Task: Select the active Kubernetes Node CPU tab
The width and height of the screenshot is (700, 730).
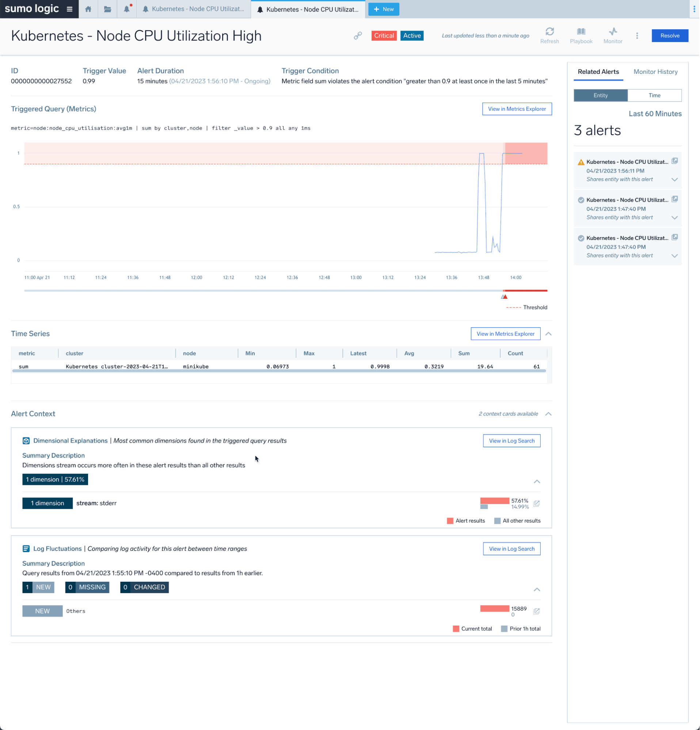Action: pos(308,9)
